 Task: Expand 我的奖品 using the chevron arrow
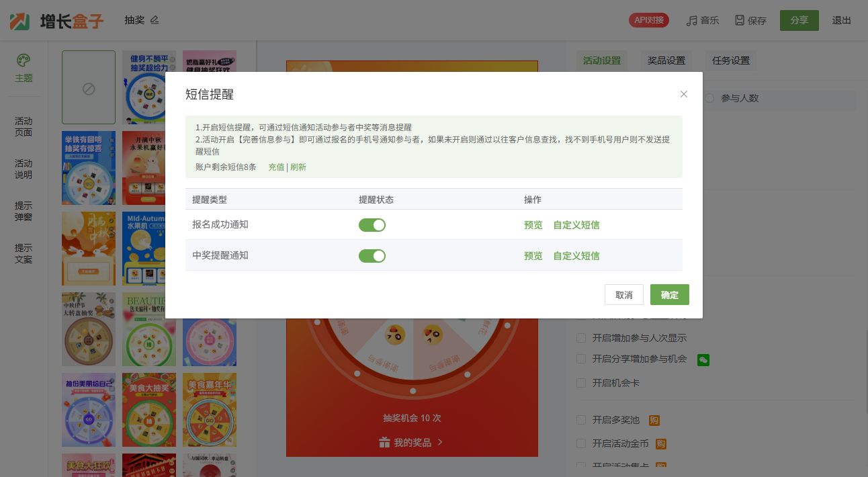[x=440, y=443]
